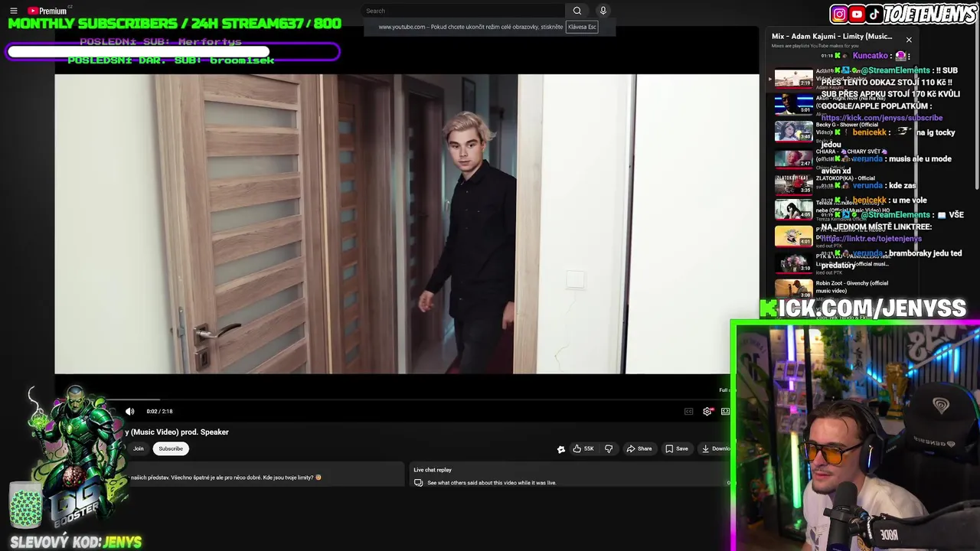
Task: Download the video
Action: pos(717,448)
